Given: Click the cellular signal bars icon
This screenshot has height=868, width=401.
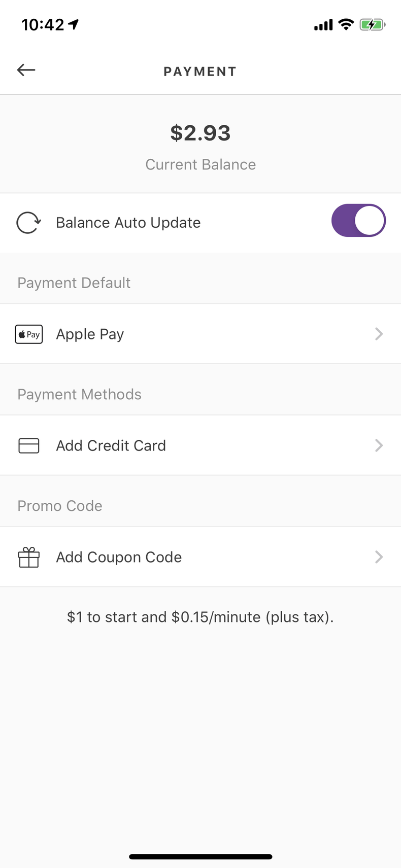Looking at the screenshot, I should click(x=323, y=25).
